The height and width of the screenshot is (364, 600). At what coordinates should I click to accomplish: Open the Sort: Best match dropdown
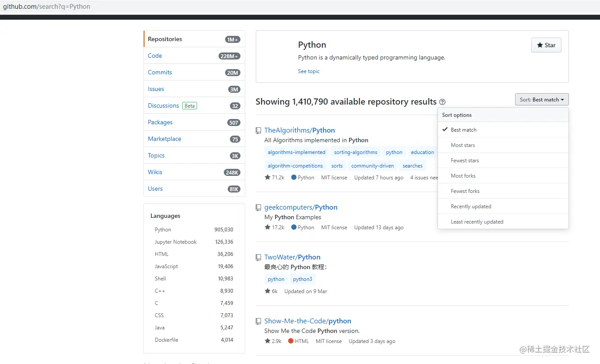click(x=542, y=100)
